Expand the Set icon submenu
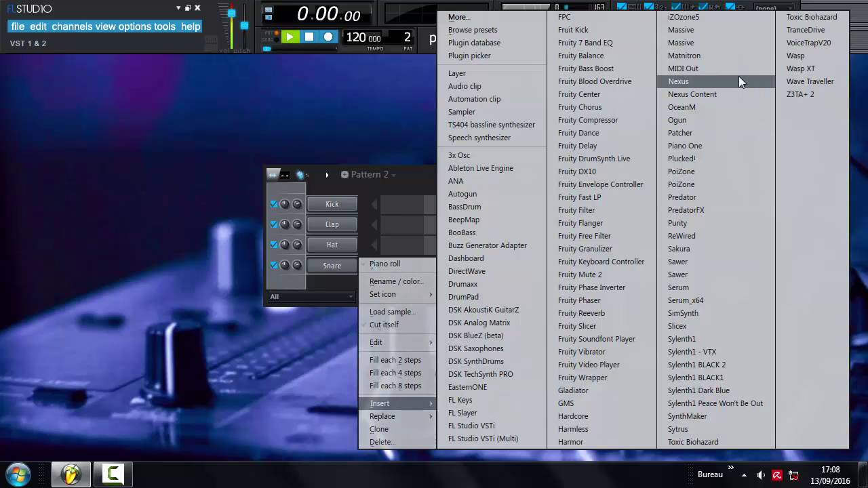 (397, 294)
